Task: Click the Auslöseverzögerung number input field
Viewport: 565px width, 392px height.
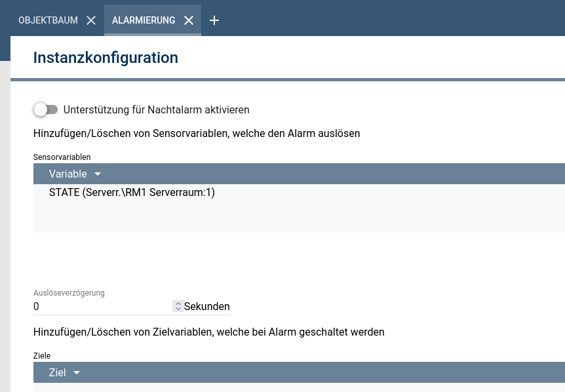Action: click(x=102, y=306)
